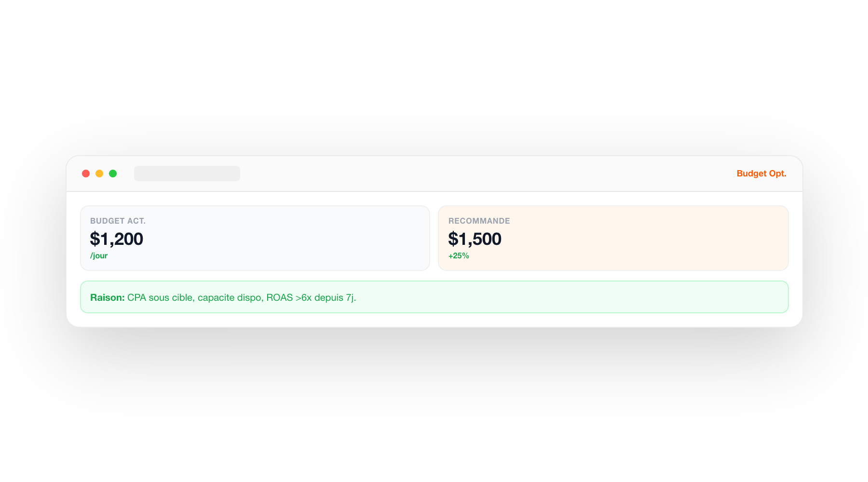Click the green +25% increase indicator
This screenshot has width=868, height=482.
tap(459, 255)
